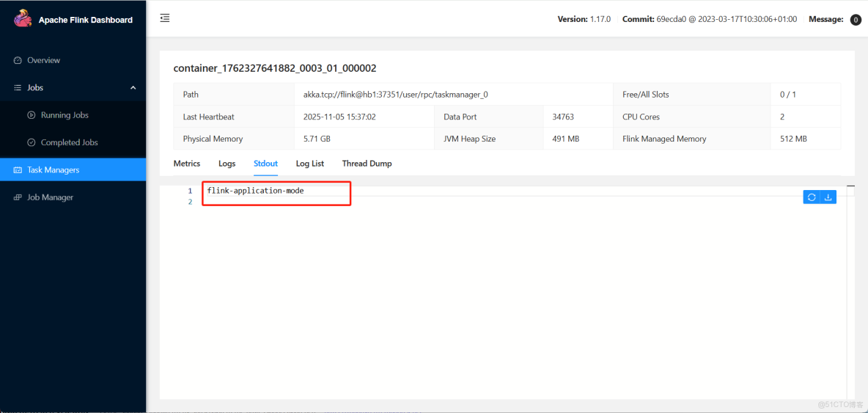
Task: Open the Thread Dump tab
Action: point(367,164)
